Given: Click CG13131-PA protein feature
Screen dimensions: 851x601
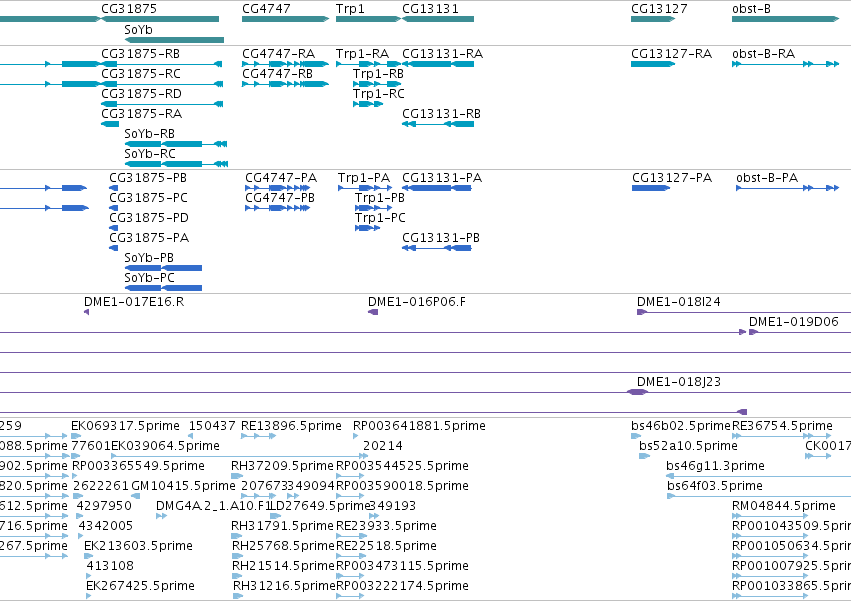Looking at the screenshot, I should tap(437, 188).
